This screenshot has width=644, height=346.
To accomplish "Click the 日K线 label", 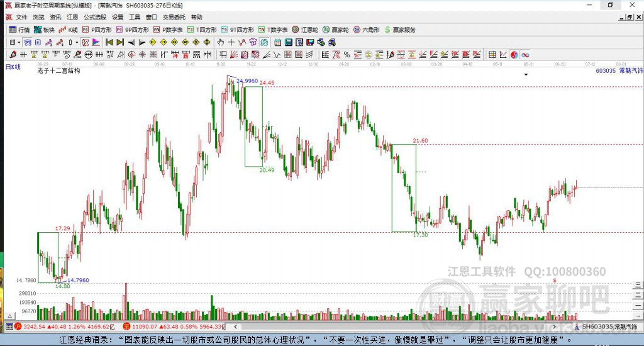I will pos(13,67).
